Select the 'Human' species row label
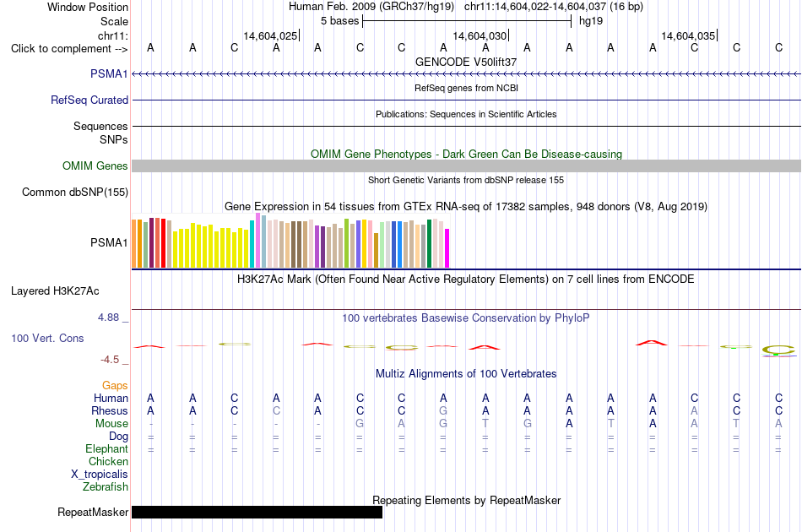The width and height of the screenshot is (802, 532). coord(111,398)
